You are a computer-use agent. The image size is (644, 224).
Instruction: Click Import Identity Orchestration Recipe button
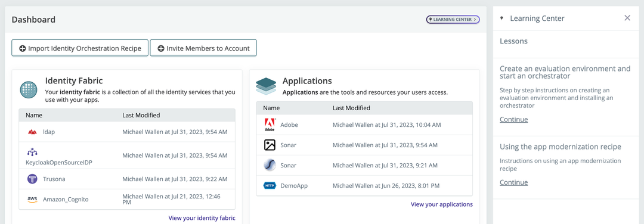[x=80, y=48]
